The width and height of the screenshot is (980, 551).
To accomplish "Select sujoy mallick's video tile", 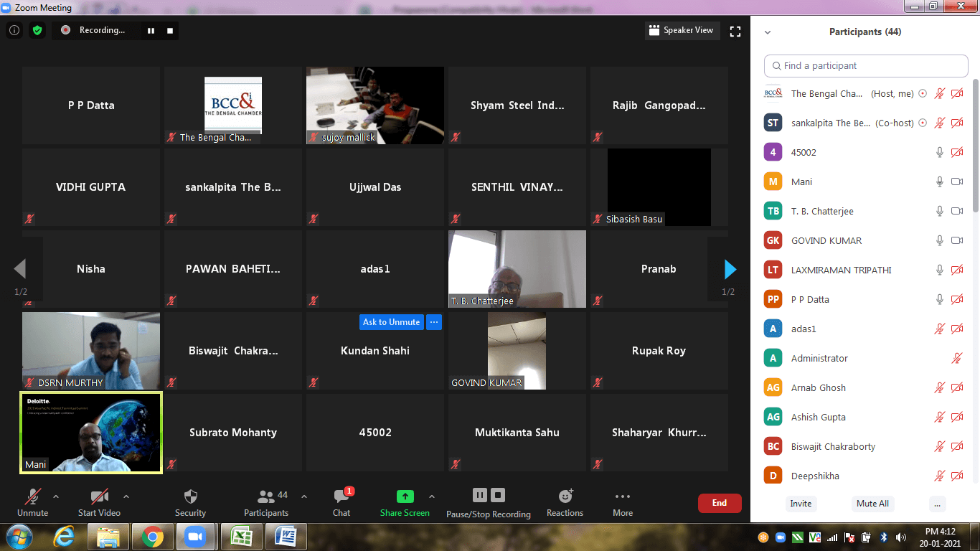I will click(x=375, y=105).
